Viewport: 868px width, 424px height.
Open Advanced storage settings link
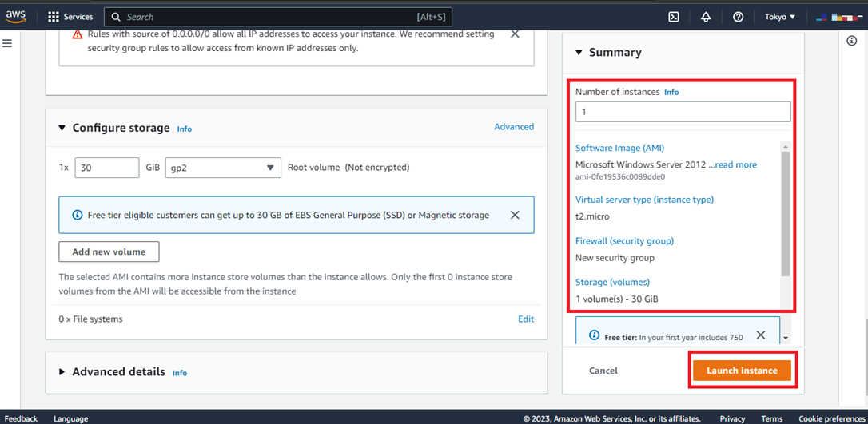[514, 127]
